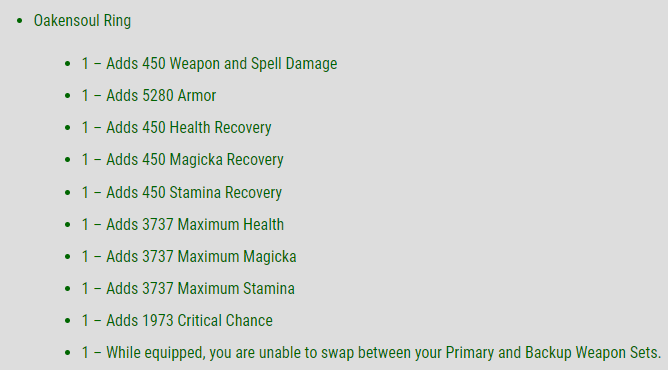This screenshot has width=668, height=370.
Task: Click the Oakensoul Ring heading text
Action: click(x=82, y=20)
